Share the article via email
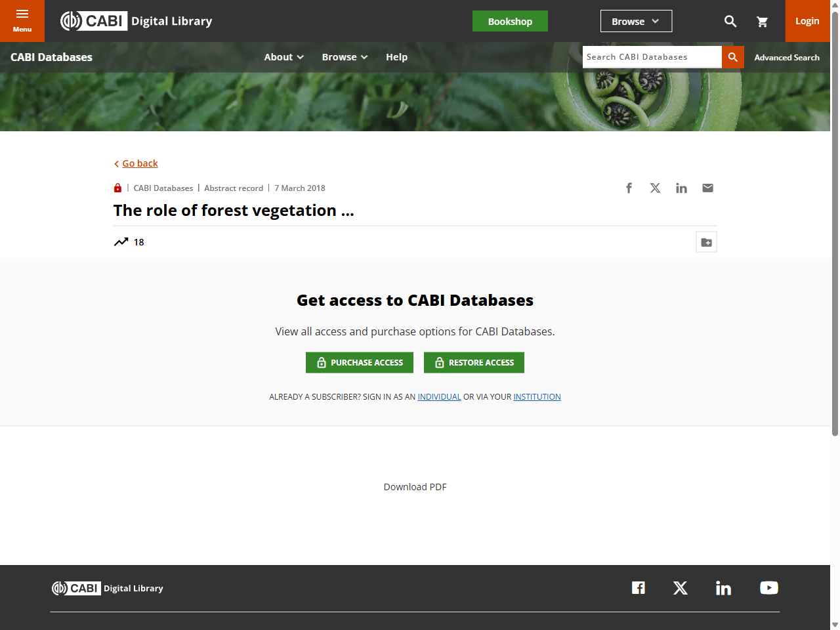The image size is (840, 630). point(707,188)
